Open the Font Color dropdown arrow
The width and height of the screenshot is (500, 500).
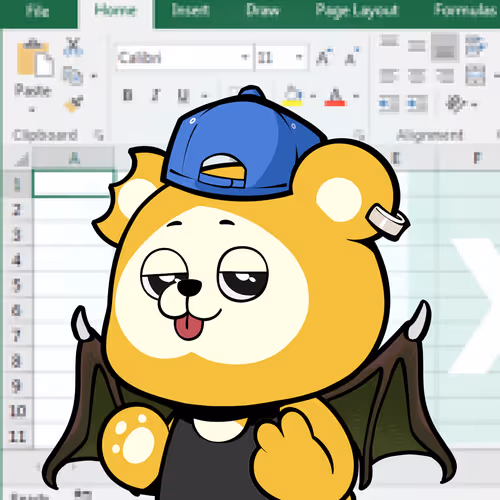[x=356, y=96]
